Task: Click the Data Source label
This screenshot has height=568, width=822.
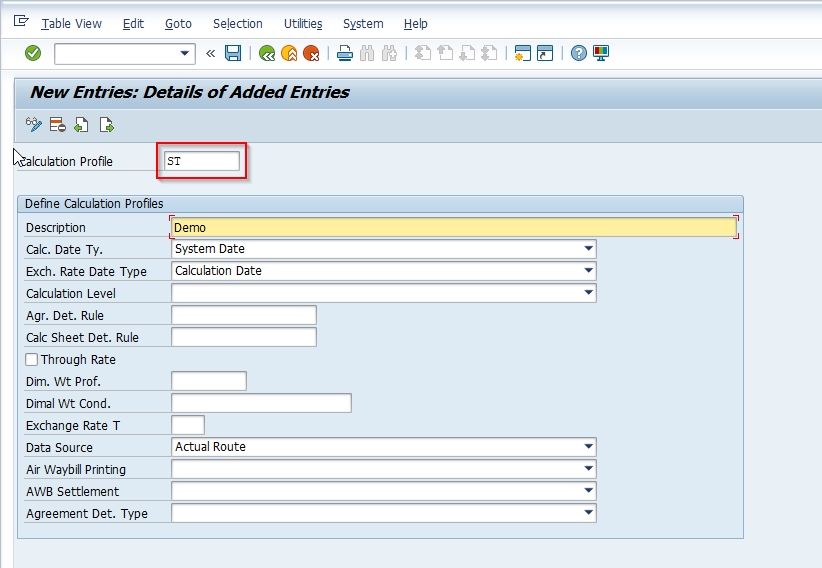Action: point(59,447)
